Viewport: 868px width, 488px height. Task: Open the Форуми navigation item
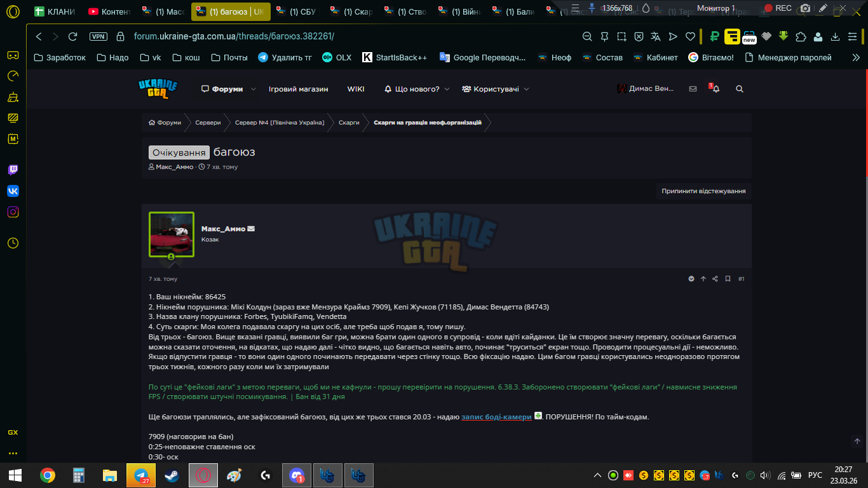click(222, 89)
